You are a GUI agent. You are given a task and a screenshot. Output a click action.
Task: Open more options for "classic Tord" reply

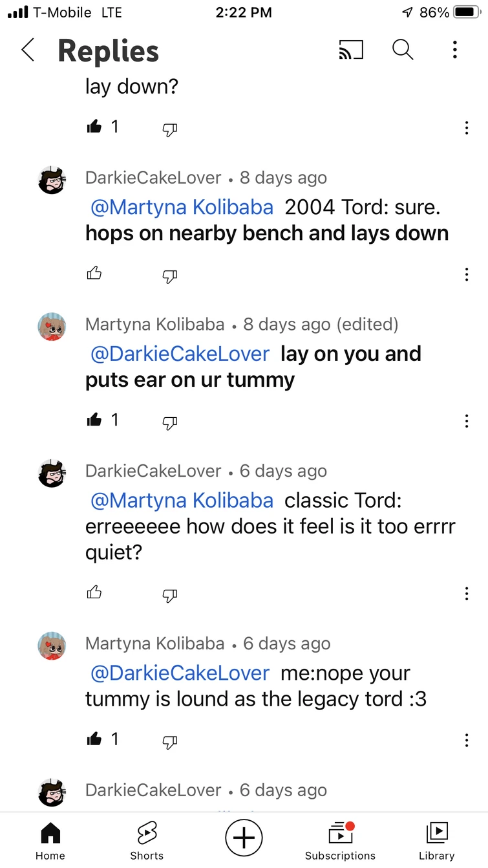tap(466, 594)
